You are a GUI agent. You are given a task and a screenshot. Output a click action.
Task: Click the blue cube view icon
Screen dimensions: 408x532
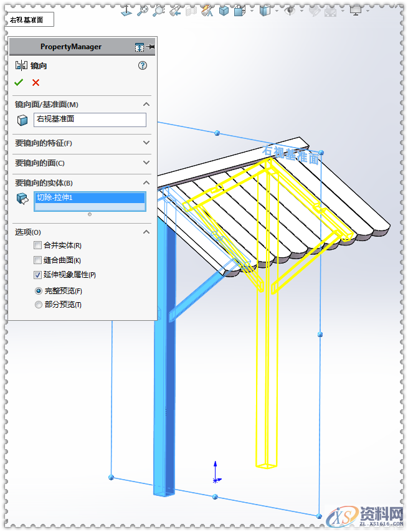tap(224, 11)
